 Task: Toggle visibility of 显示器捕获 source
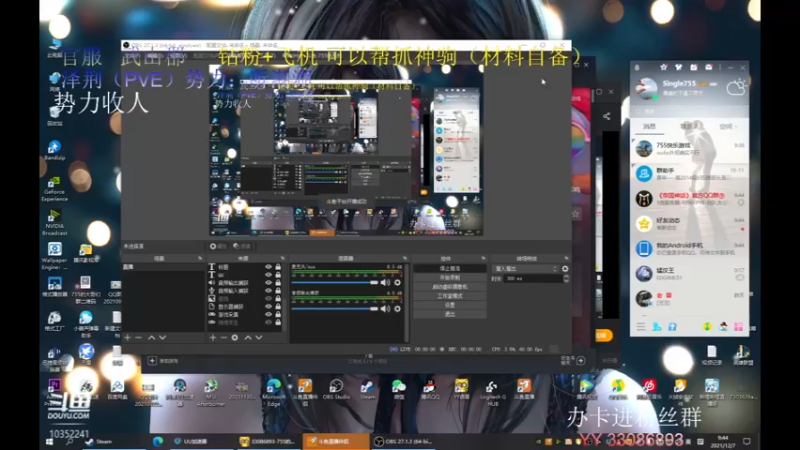(x=268, y=307)
